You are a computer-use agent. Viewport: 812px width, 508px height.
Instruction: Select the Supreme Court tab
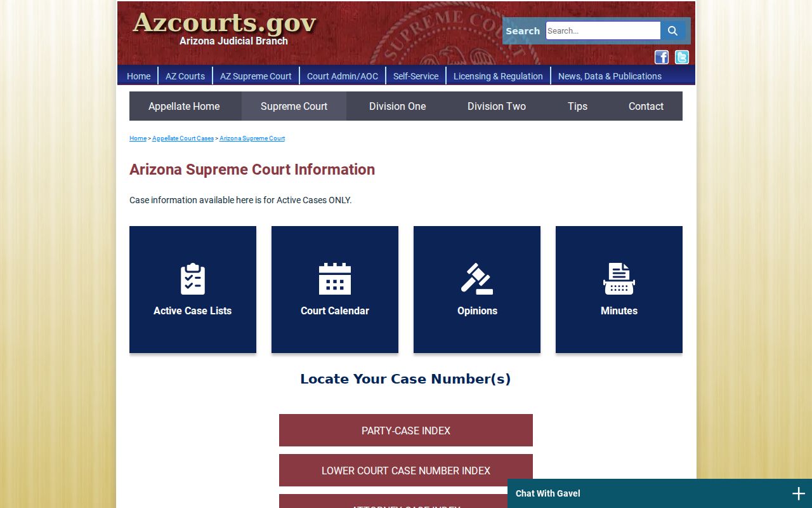pos(294,106)
